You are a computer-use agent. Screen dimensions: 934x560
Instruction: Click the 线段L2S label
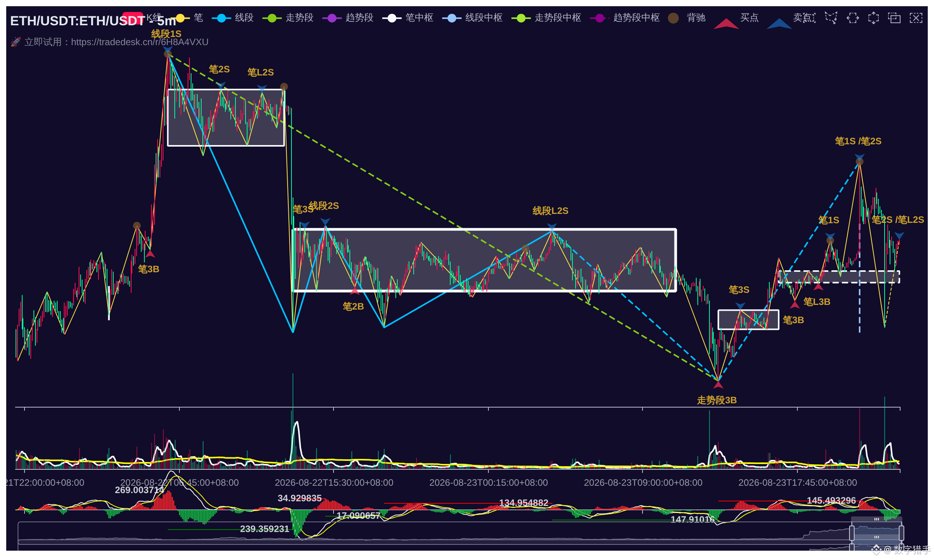[550, 211]
